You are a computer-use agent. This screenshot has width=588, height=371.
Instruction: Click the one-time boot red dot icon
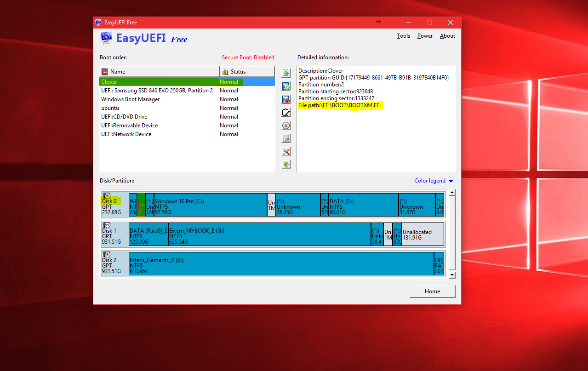click(286, 126)
